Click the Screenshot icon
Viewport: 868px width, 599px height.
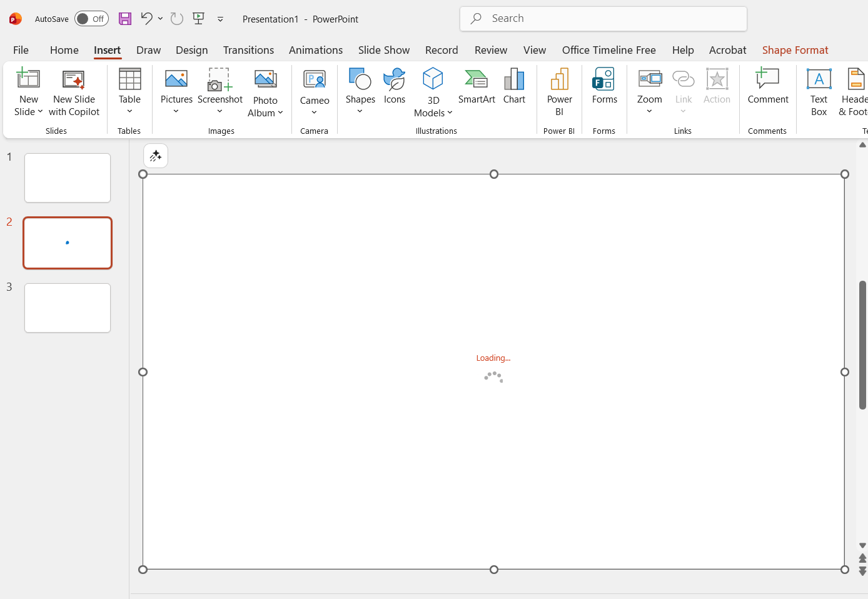(220, 79)
